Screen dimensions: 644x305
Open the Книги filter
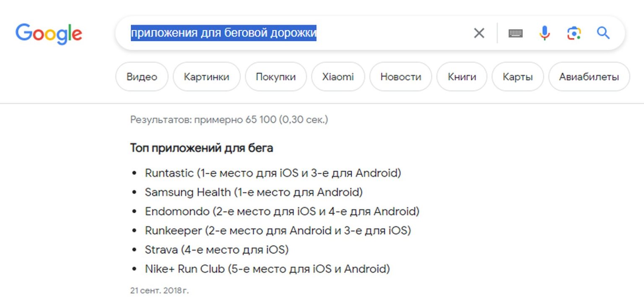coord(462,77)
